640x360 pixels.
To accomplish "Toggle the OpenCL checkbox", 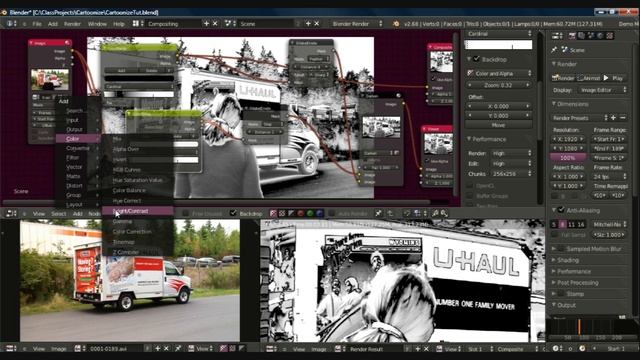I will 470,186.
